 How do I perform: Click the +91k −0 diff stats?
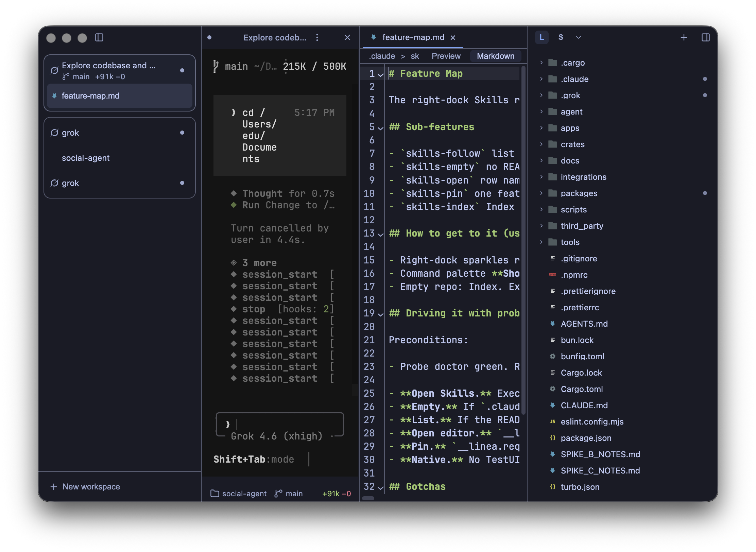337,494
